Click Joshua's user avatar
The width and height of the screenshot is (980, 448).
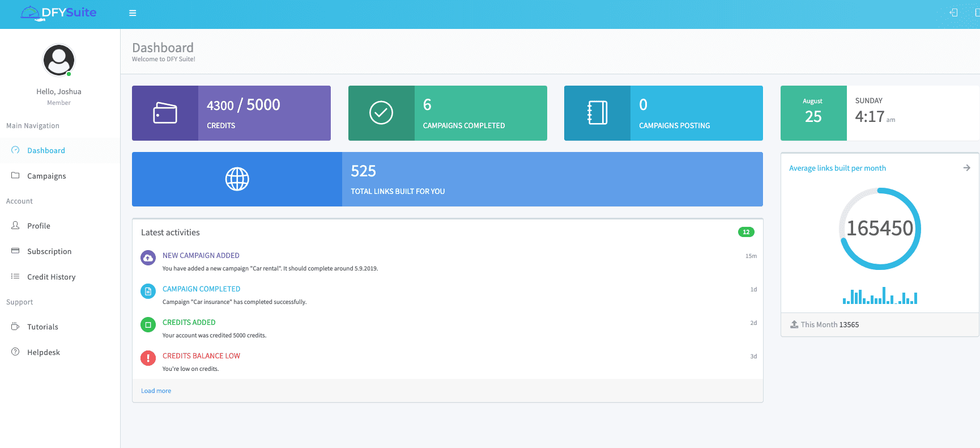(x=59, y=60)
